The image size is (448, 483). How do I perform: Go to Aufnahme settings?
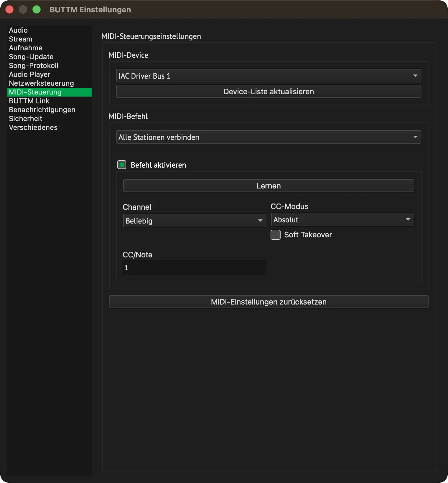(49, 48)
